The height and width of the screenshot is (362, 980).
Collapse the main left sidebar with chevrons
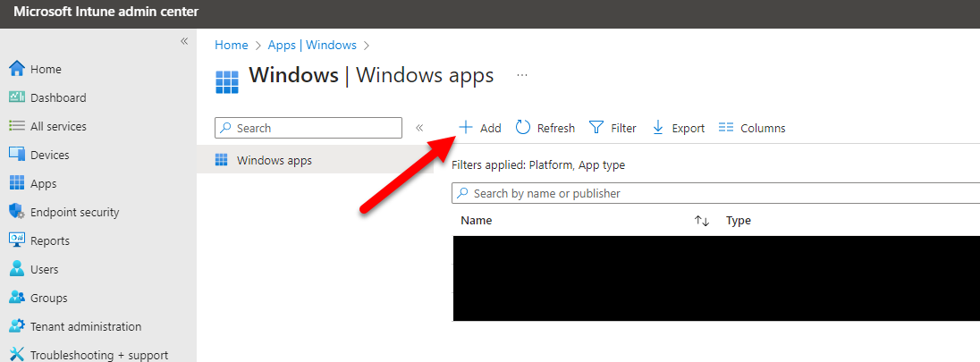tap(184, 41)
